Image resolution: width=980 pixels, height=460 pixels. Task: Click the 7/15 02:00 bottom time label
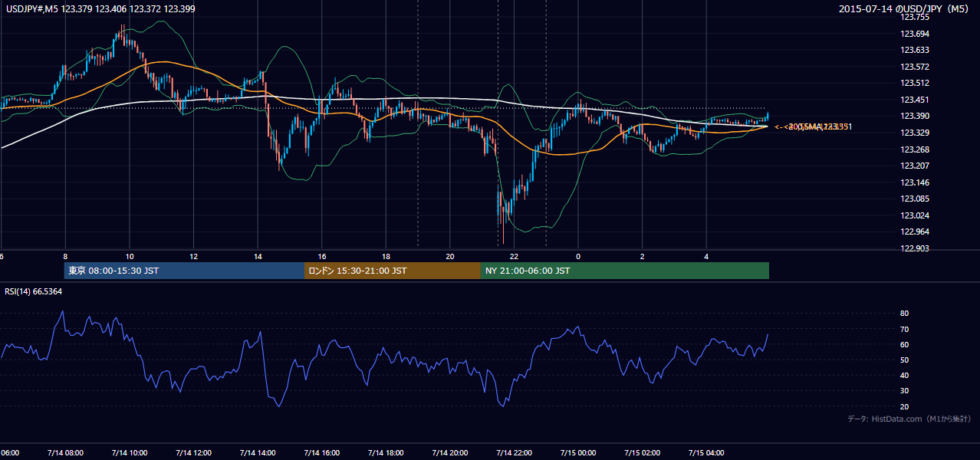(642, 452)
